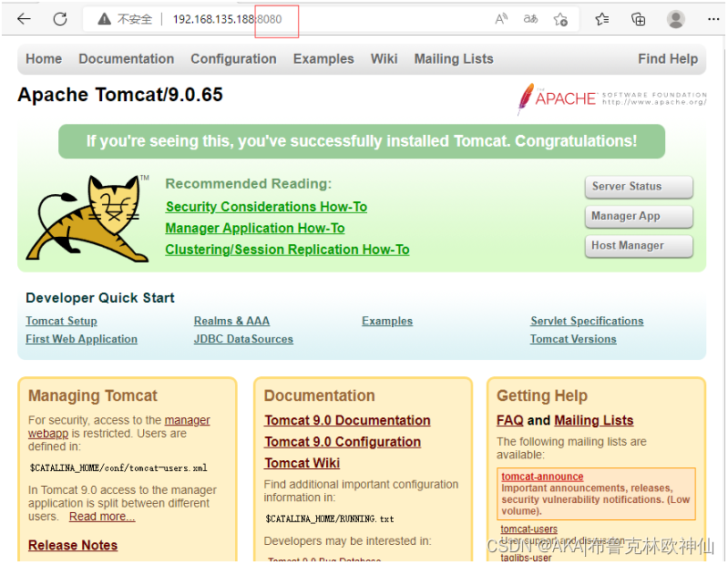This screenshot has height=565, width=728.
Task: Click the Read more... link
Action: tap(102, 517)
